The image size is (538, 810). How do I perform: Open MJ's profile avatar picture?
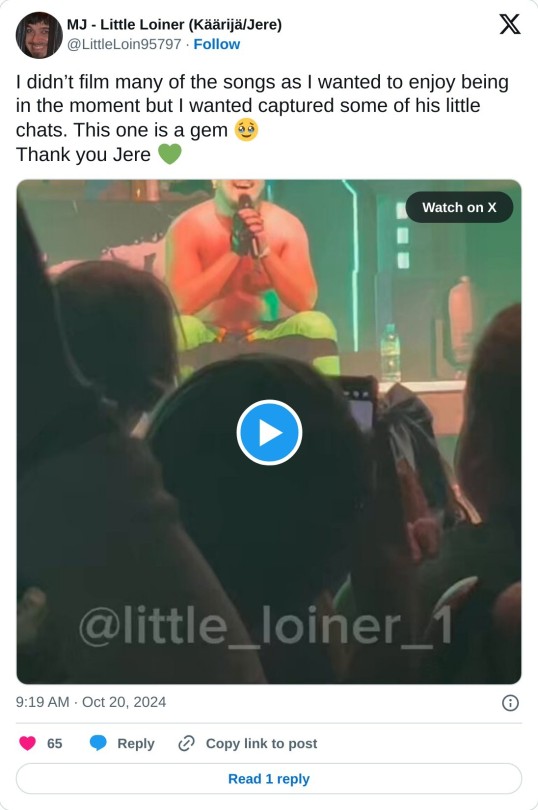click(39, 35)
